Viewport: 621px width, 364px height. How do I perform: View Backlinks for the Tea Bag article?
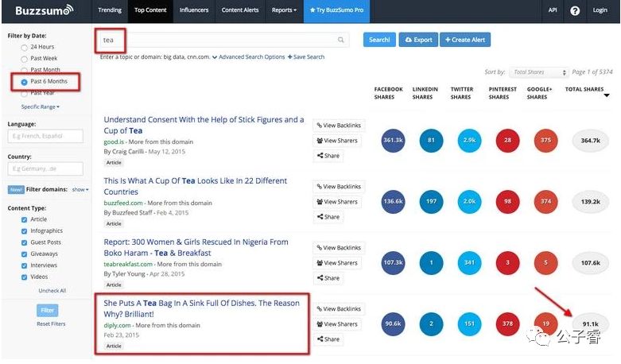(x=339, y=309)
